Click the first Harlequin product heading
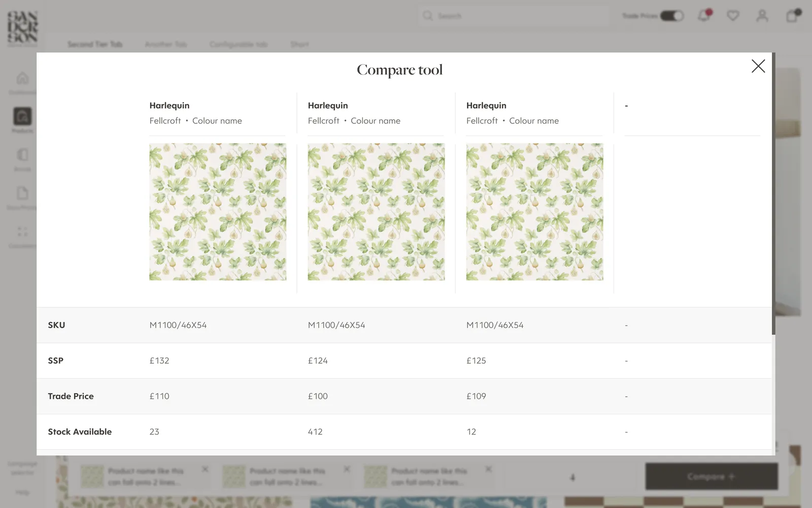The height and width of the screenshot is (508, 812). point(170,106)
